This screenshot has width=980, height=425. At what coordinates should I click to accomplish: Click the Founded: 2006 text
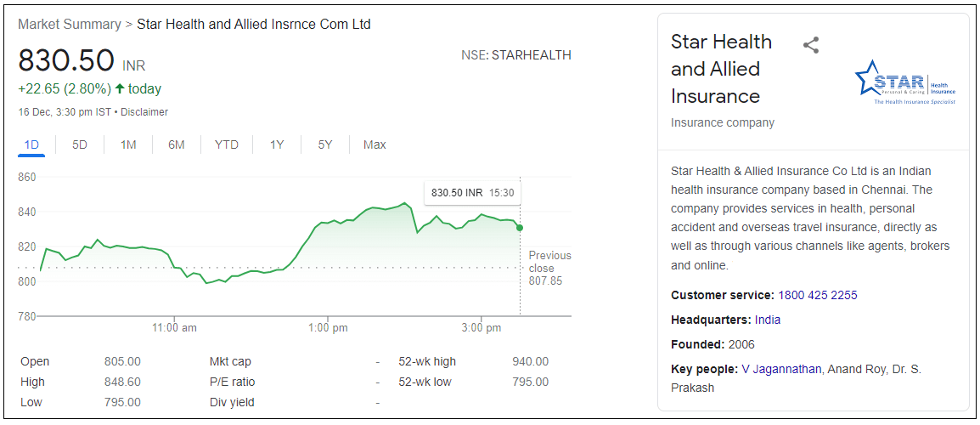[x=712, y=345]
